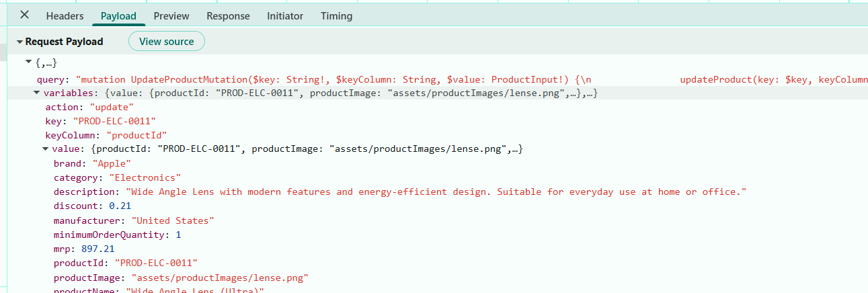Select the mrp 897.21 row
Image resolution: width=868 pixels, height=293 pixels.
(84, 249)
